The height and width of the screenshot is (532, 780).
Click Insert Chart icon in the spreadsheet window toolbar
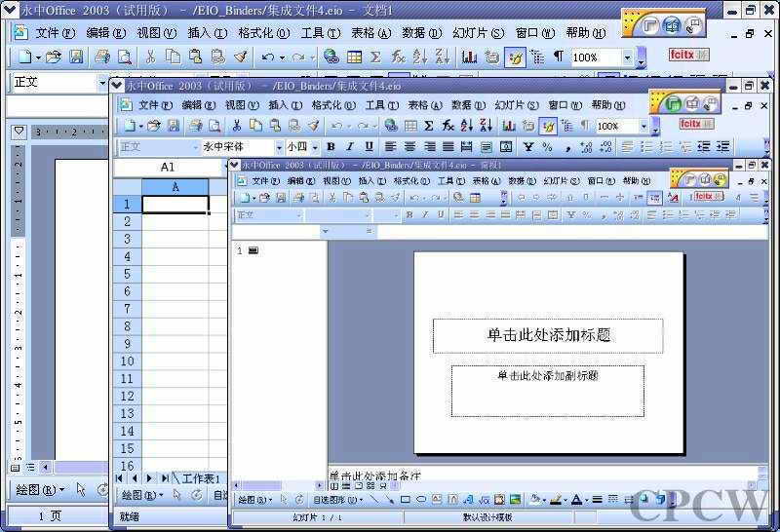tap(508, 126)
